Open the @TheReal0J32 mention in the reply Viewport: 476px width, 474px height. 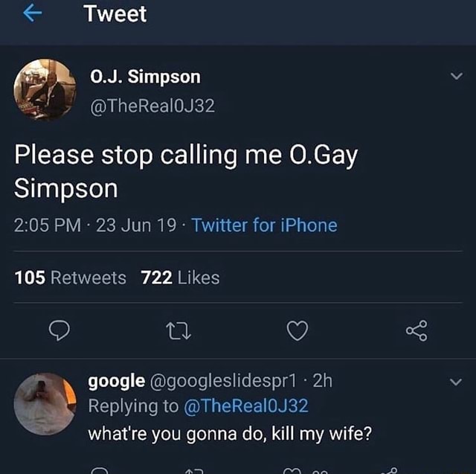[x=246, y=406]
